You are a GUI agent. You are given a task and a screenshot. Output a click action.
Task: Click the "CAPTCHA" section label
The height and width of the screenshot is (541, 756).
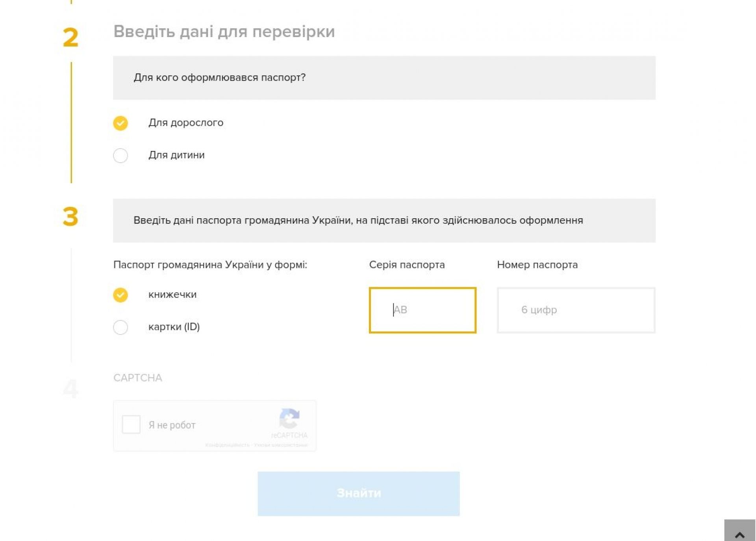[x=138, y=378]
